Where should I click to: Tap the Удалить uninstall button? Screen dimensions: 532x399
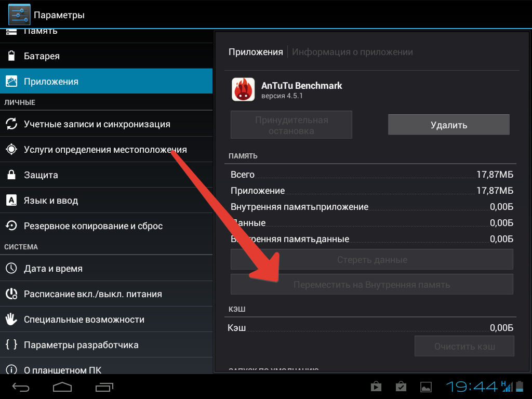point(448,125)
